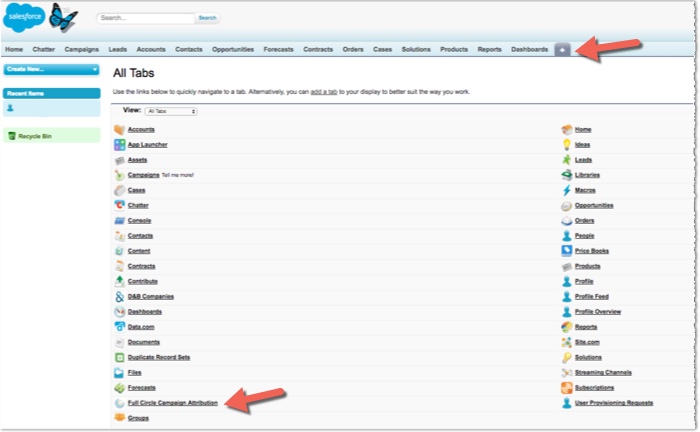Click the Solutions key icon
The image size is (700, 432).
[566, 357]
